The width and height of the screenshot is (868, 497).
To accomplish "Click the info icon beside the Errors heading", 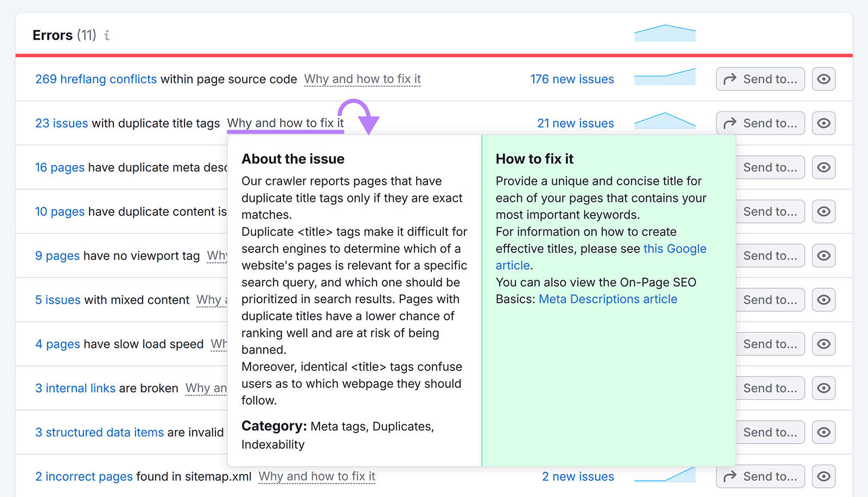I will [107, 35].
